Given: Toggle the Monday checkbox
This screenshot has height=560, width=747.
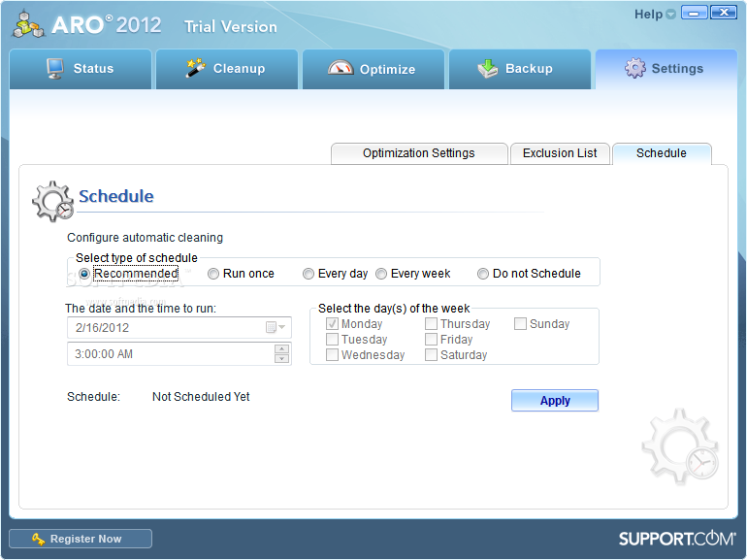Looking at the screenshot, I should point(332,324).
